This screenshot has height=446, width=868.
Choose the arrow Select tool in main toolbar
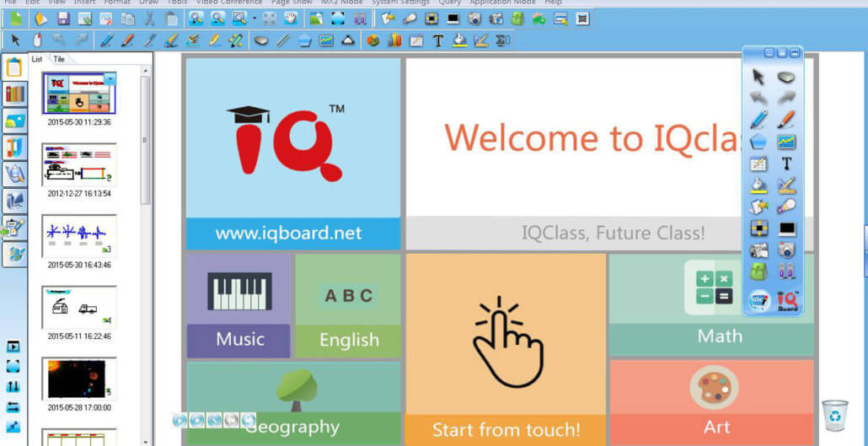[15, 40]
